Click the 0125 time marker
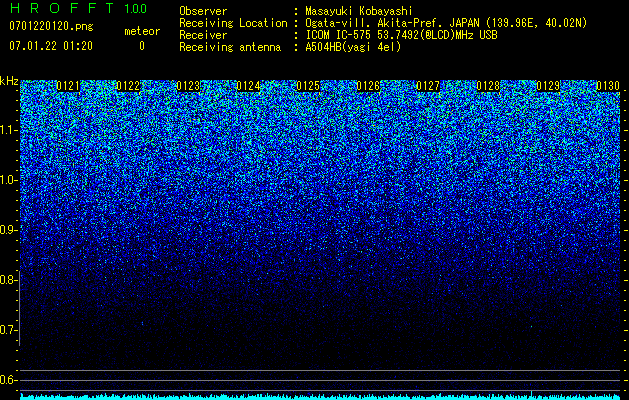The width and height of the screenshot is (629, 400). click(308, 86)
